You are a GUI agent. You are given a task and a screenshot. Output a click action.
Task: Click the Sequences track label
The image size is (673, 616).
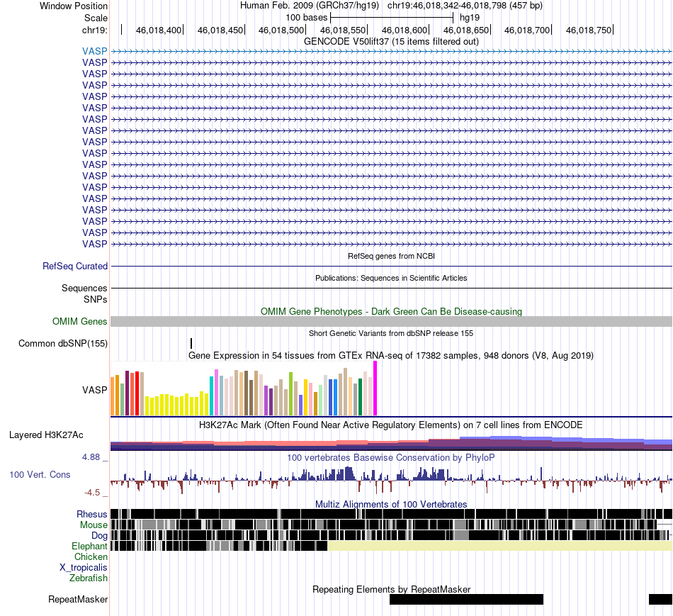click(x=84, y=288)
